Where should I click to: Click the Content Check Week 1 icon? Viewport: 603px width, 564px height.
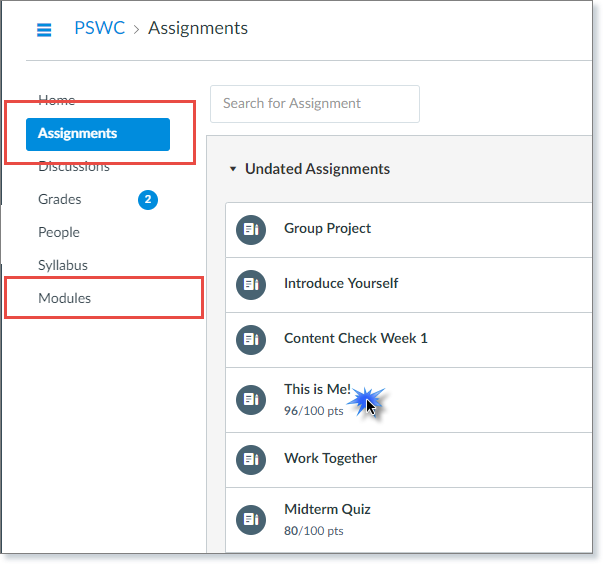[250, 339]
